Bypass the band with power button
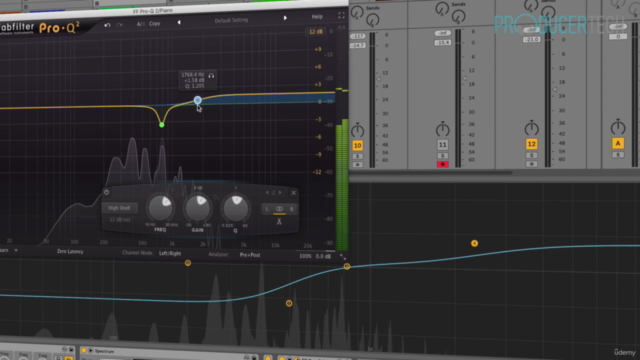Image resolution: width=640 pixels, height=360 pixels. (107, 192)
